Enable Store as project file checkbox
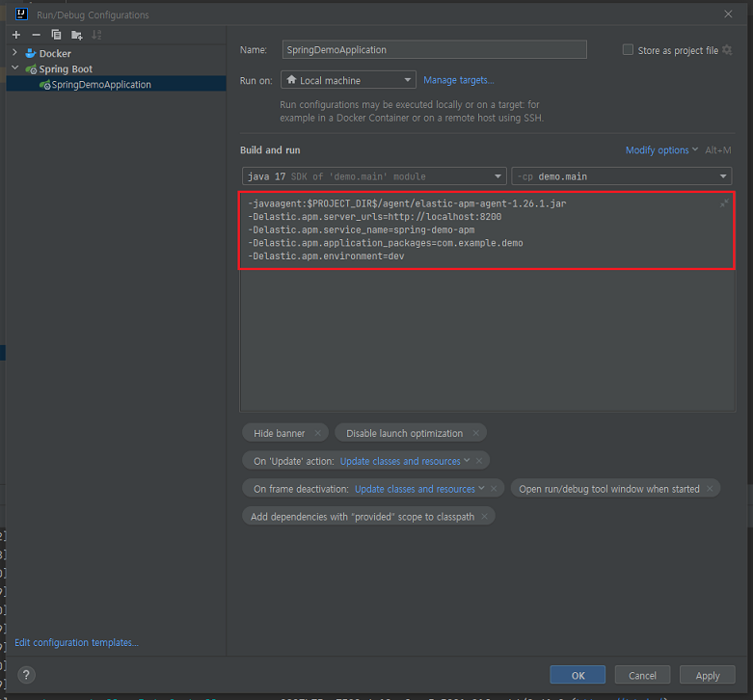The width and height of the screenshot is (753, 700). (629, 50)
